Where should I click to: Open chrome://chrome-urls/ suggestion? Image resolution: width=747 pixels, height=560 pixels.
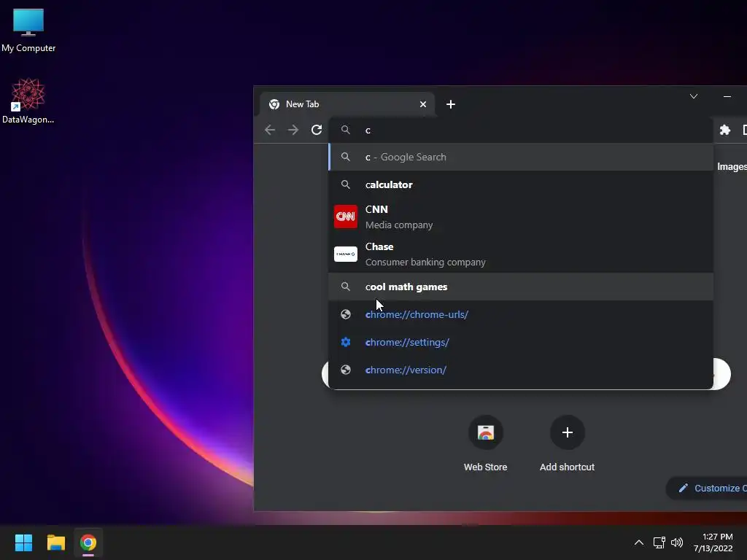[x=521, y=314]
